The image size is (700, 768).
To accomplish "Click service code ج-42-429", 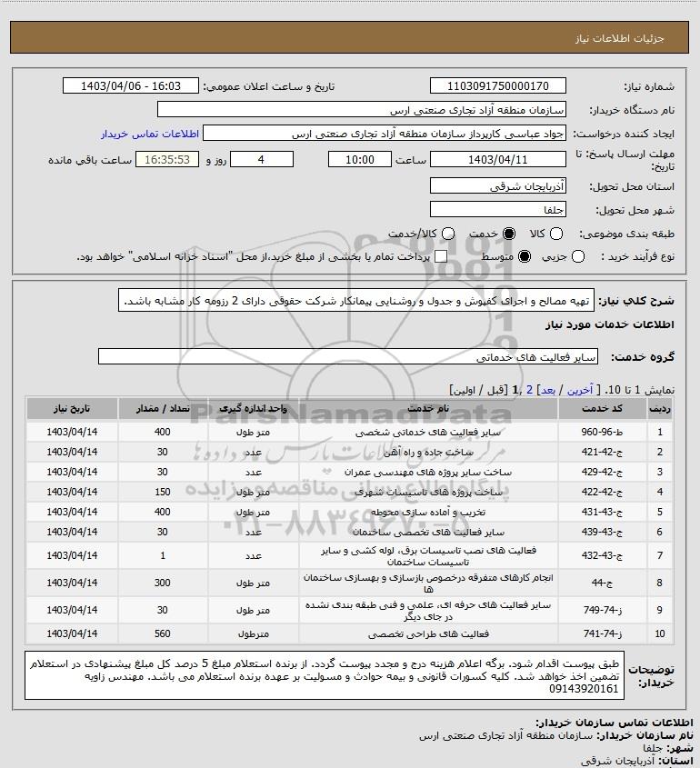I will (602, 473).
